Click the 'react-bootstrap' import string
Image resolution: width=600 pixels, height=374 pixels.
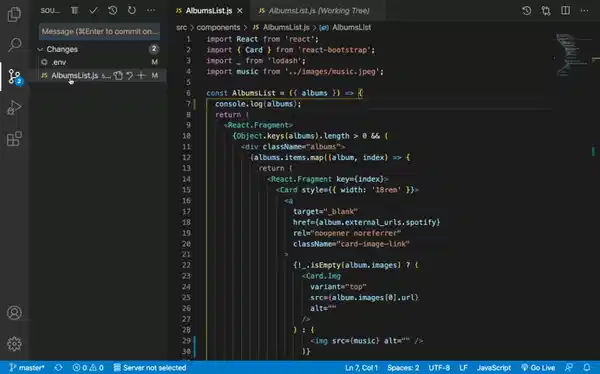[334, 50]
